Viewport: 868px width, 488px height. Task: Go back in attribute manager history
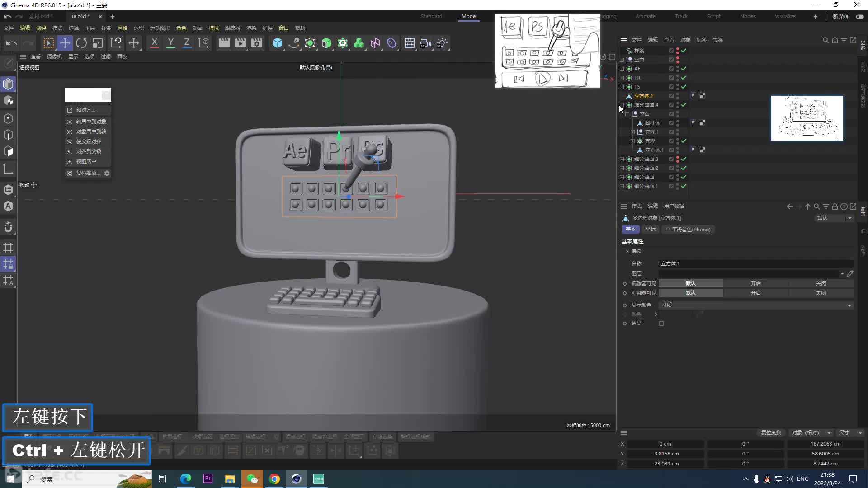coord(789,206)
